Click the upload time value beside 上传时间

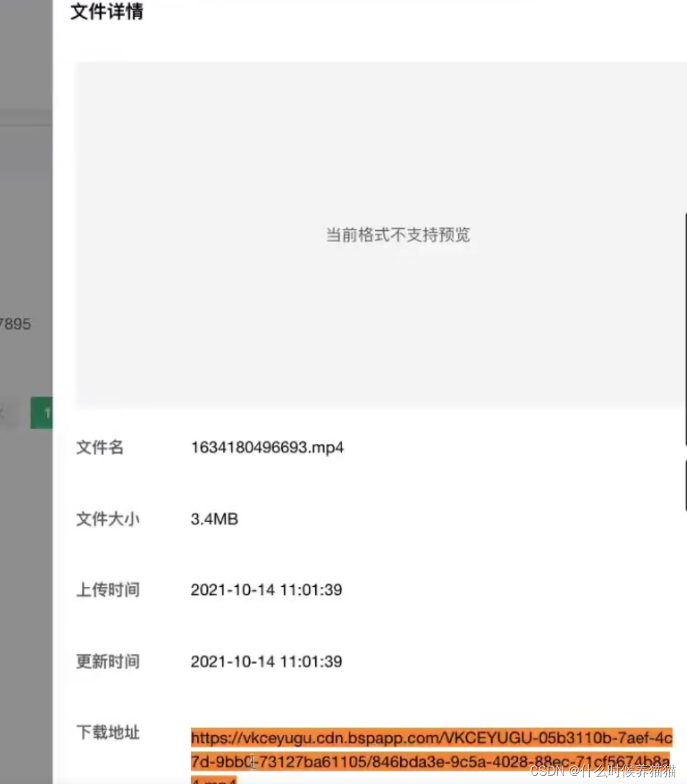[x=266, y=590]
